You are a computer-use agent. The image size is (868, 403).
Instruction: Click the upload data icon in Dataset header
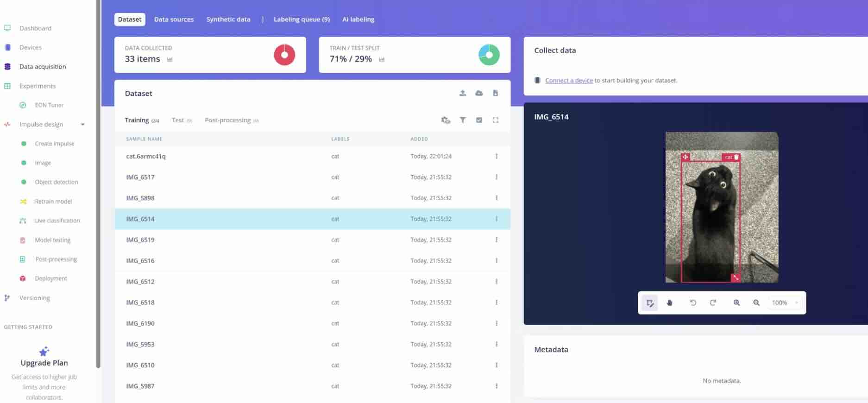462,93
